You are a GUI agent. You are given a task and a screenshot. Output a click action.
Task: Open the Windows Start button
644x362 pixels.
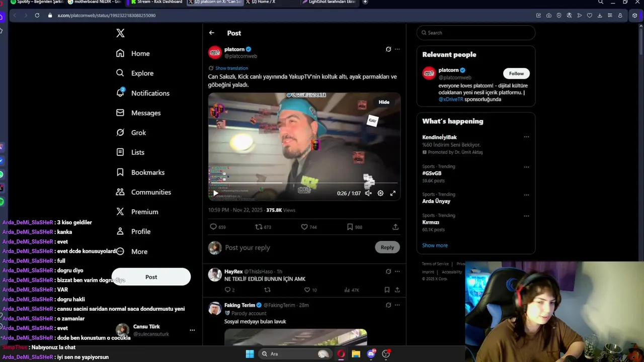pos(250,354)
